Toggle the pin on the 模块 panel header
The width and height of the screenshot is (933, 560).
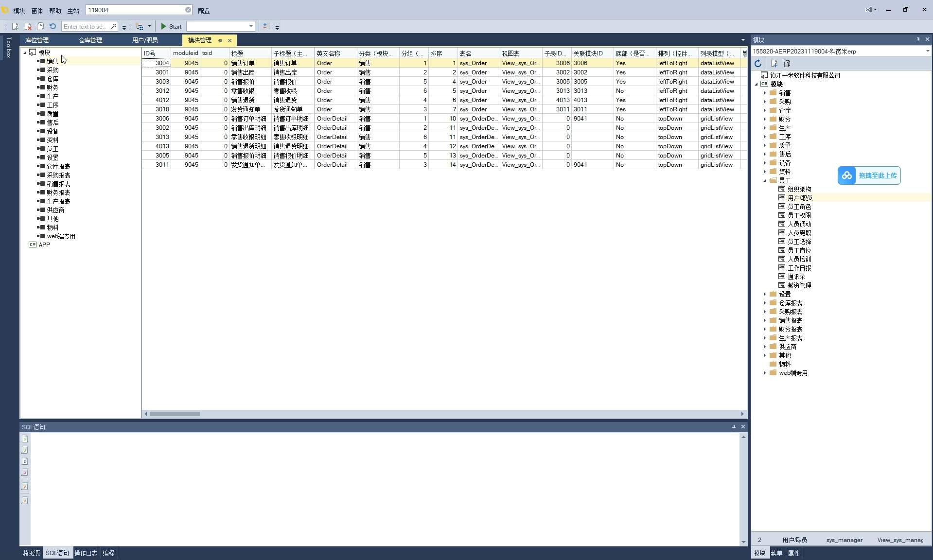coord(918,39)
